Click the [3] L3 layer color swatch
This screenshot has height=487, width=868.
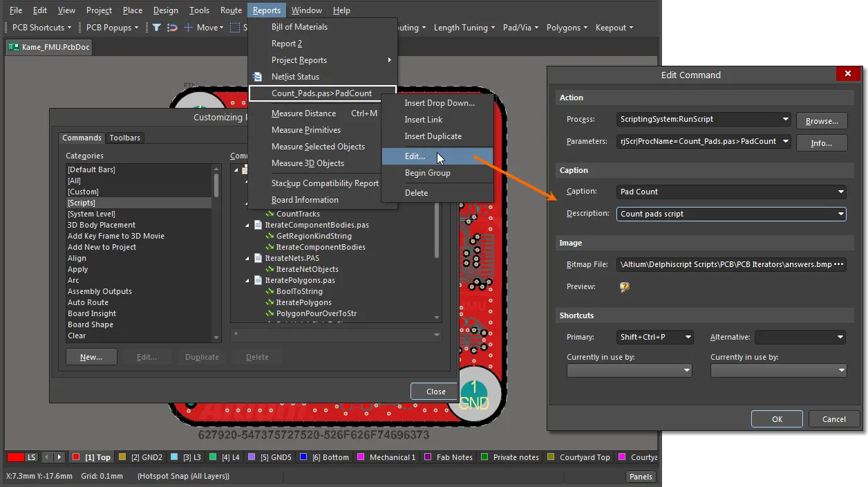174,457
